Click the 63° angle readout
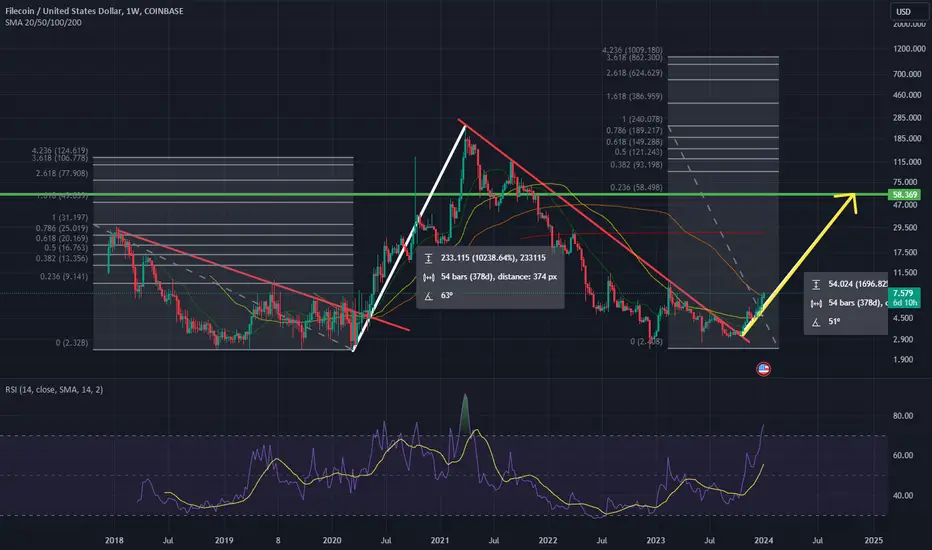The height and width of the screenshot is (550, 932). (x=447, y=295)
